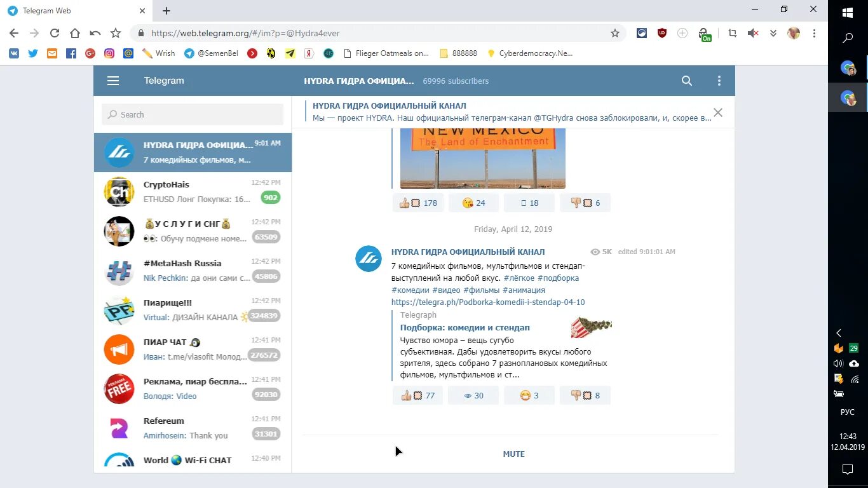The image size is (868, 488).
Task: Close the pinned message banner
Action: coord(718,112)
